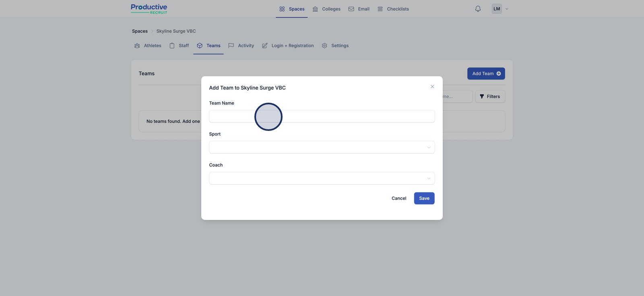Click the notification bell icon

pyautogui.click(x=478, y=9)
